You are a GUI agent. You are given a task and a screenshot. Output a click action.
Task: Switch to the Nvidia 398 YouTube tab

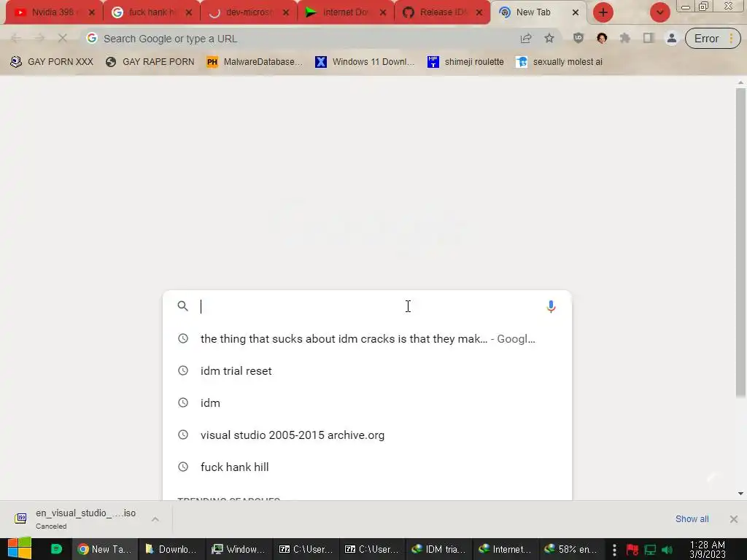[x=53, y=12]
